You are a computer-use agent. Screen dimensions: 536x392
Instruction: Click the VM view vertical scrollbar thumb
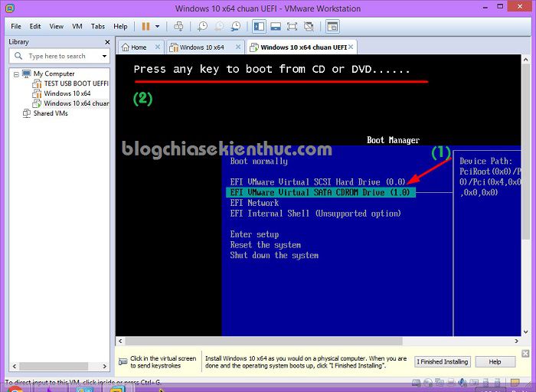(525, 152)
